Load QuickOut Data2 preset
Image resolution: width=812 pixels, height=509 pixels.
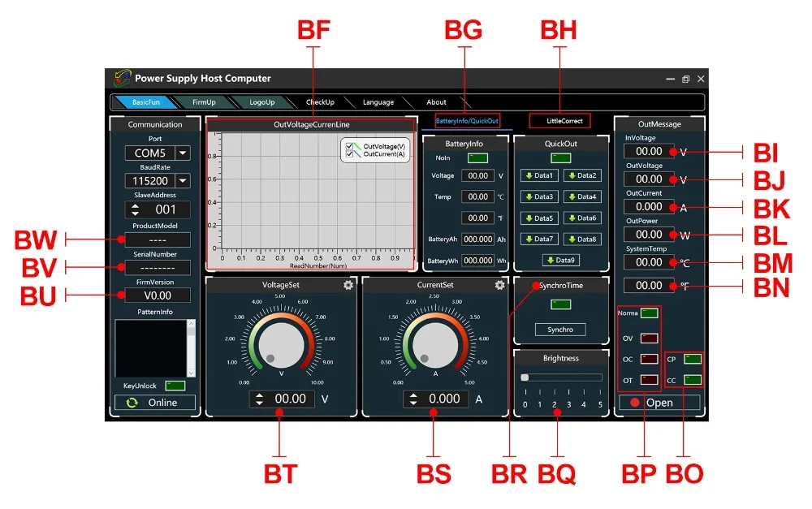click(x=582, y=175)
